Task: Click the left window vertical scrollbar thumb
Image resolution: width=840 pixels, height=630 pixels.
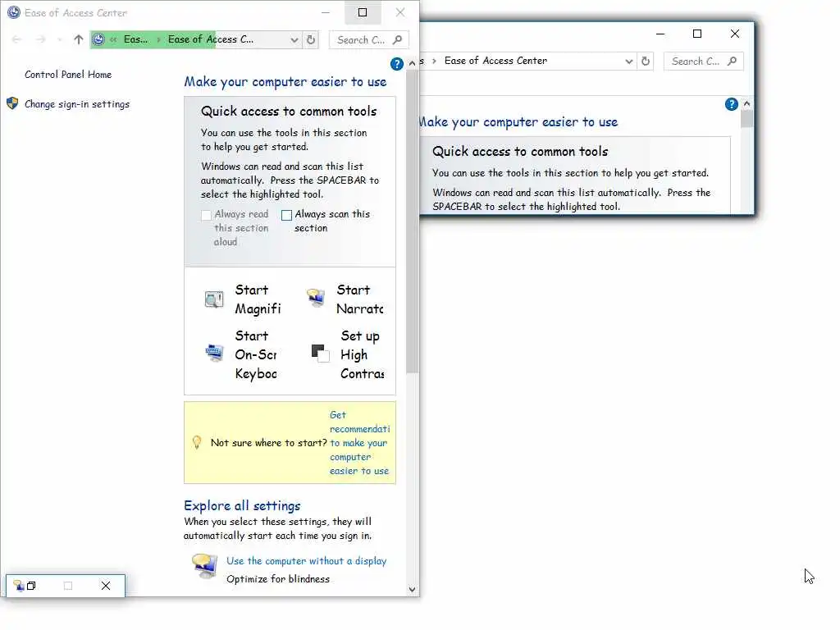Action: click(412, 221)
